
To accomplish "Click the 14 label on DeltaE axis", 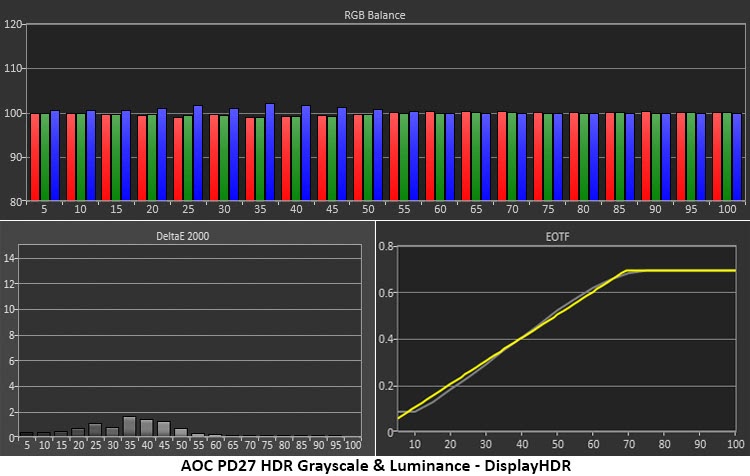I will (10, 258).
